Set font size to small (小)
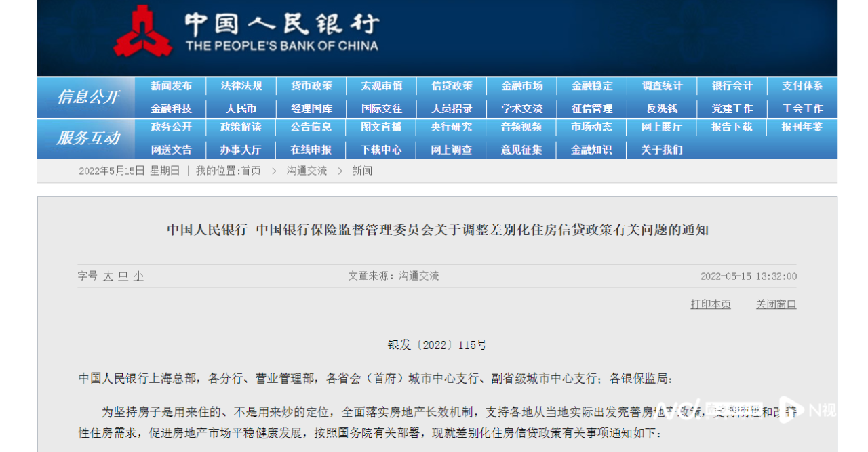The image size is (868, 452). click(x=138, y=276)
